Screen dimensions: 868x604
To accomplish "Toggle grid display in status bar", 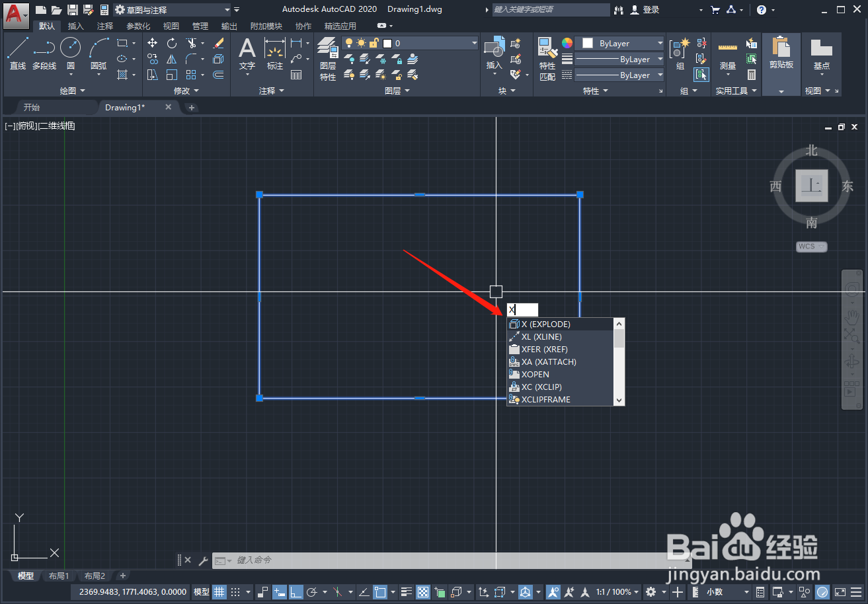I will point(219,592).
